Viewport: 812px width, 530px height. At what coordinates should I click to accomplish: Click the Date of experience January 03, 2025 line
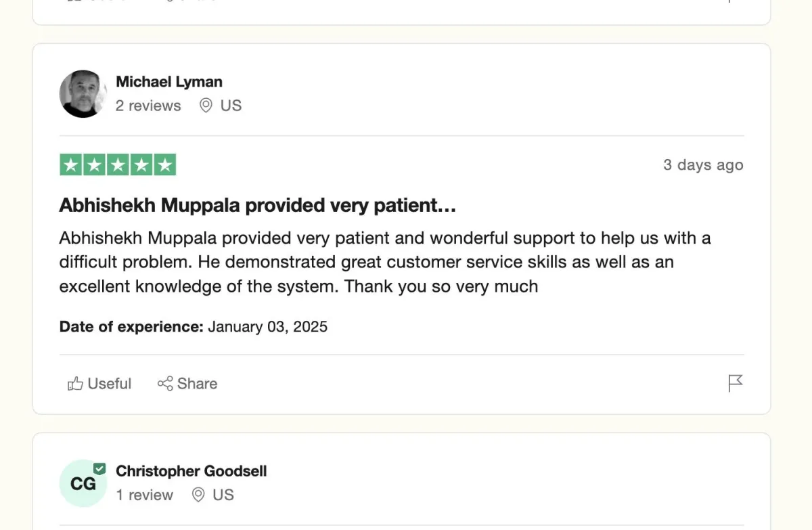[194, 327]
